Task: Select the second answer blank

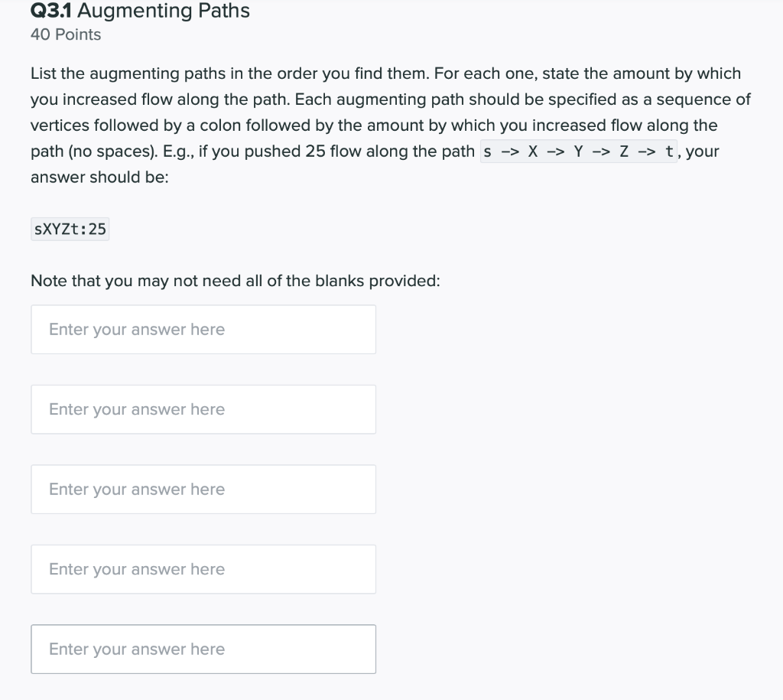Action: [x=203, y=409]
